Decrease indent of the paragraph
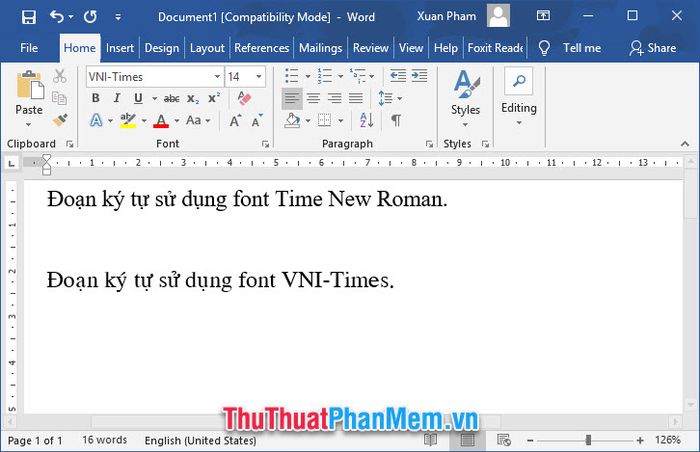Screen dimensions: 700x452 pos(398,76)
